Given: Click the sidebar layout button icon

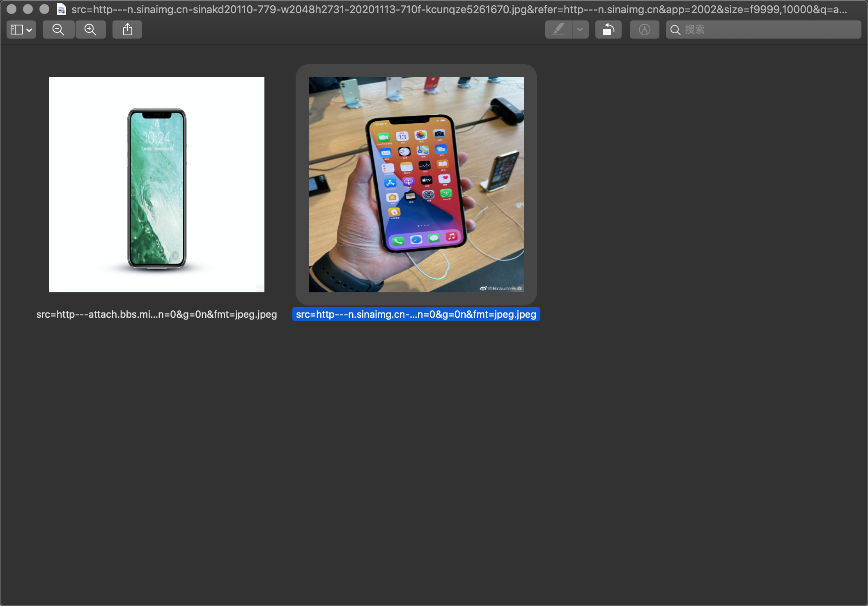Looking at the screenshot, I should [x=16, y=30].
